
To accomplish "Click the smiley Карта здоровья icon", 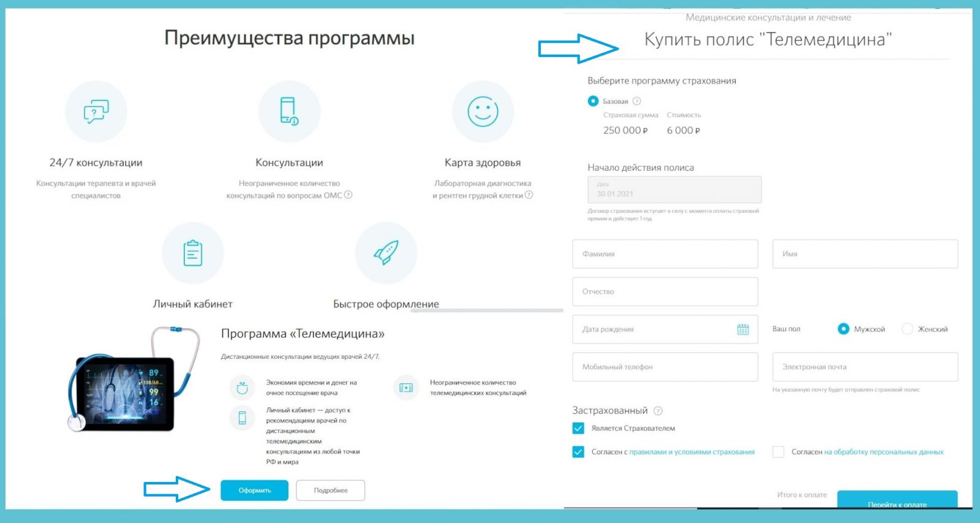I will 483,111.
